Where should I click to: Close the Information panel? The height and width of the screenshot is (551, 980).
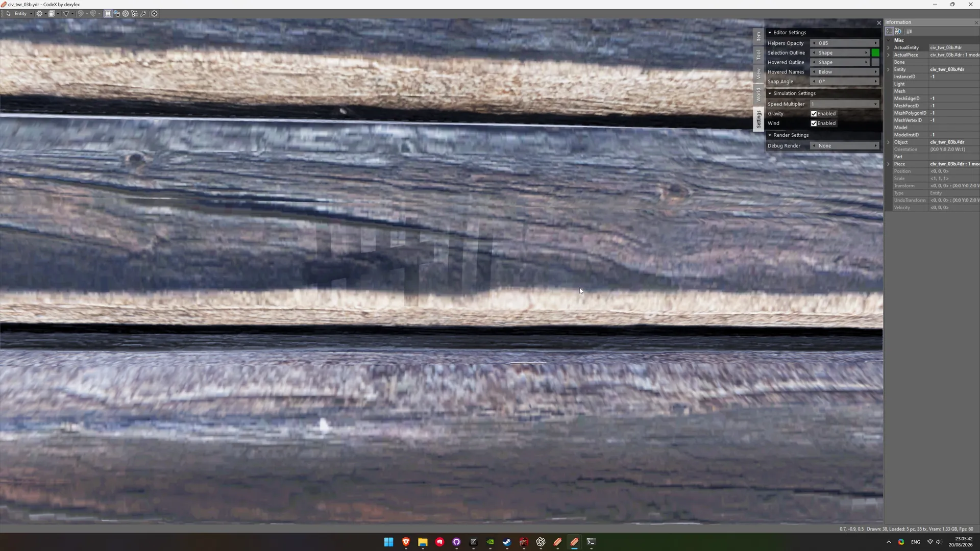(976, 22)
